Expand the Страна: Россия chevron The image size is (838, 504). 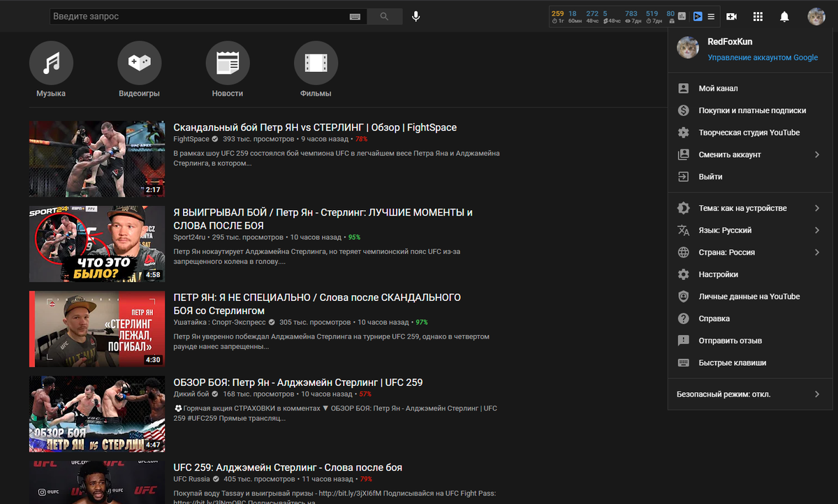point(817,252)
